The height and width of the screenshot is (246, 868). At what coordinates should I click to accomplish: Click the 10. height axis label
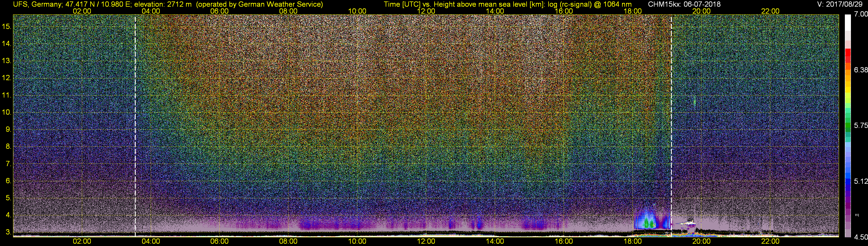7,112
